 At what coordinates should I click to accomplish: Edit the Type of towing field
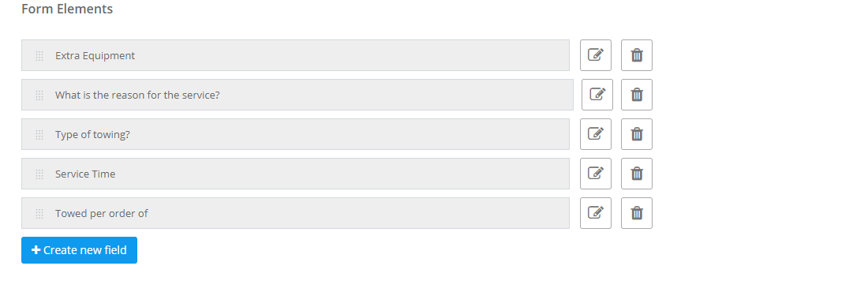[596, 134]
